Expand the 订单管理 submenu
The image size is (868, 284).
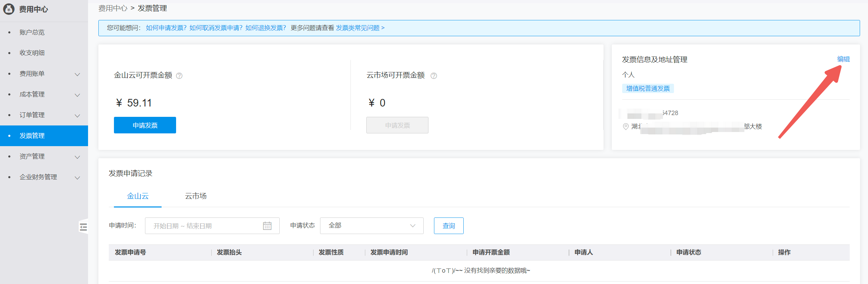[x=78, y=115]
